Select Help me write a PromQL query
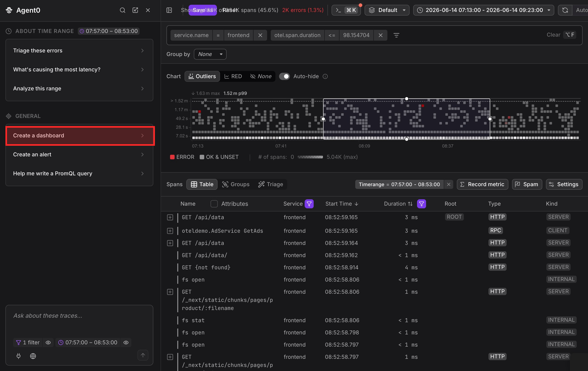The width and height of the screenshot is (588, 371). (x=79, y=174)
